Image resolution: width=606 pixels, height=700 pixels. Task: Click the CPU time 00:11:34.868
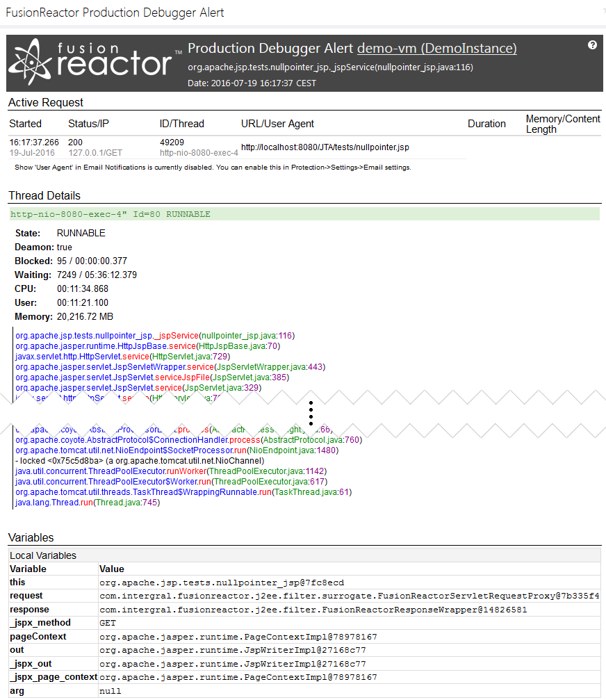pyautogui.click(x=83, y=289)
